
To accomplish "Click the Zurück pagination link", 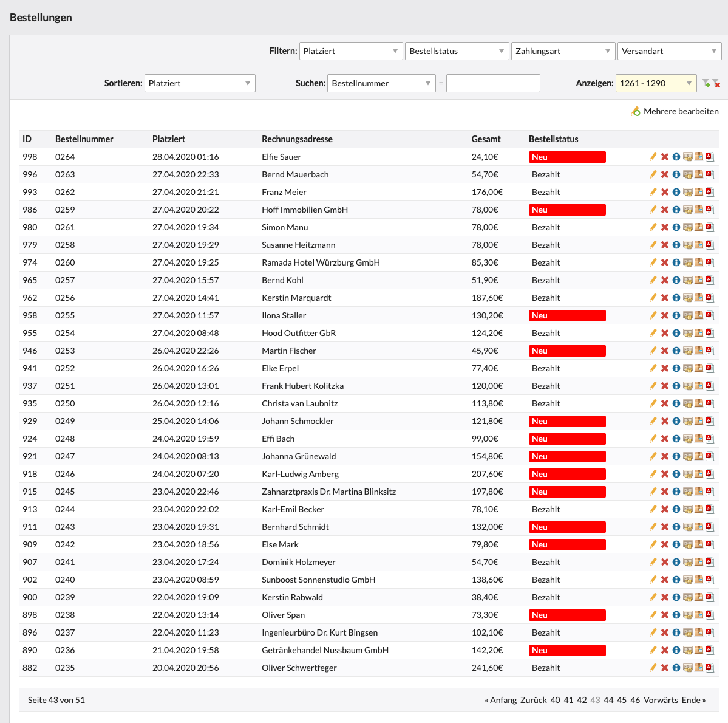I will 534,700.
